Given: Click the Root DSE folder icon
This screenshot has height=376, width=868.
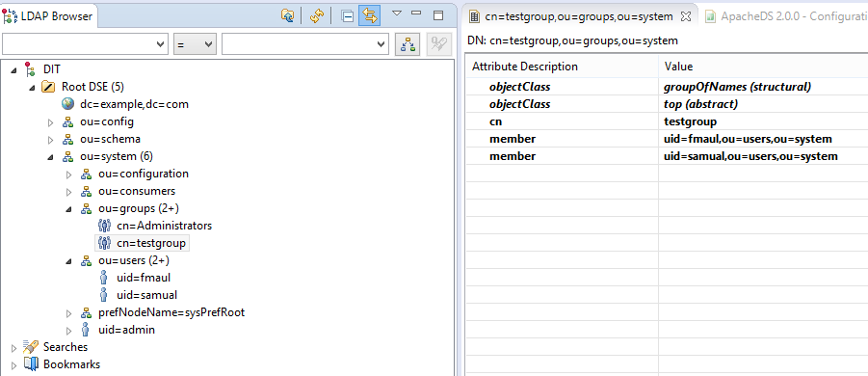Looking at the screenshot, I should pos(49,87).
